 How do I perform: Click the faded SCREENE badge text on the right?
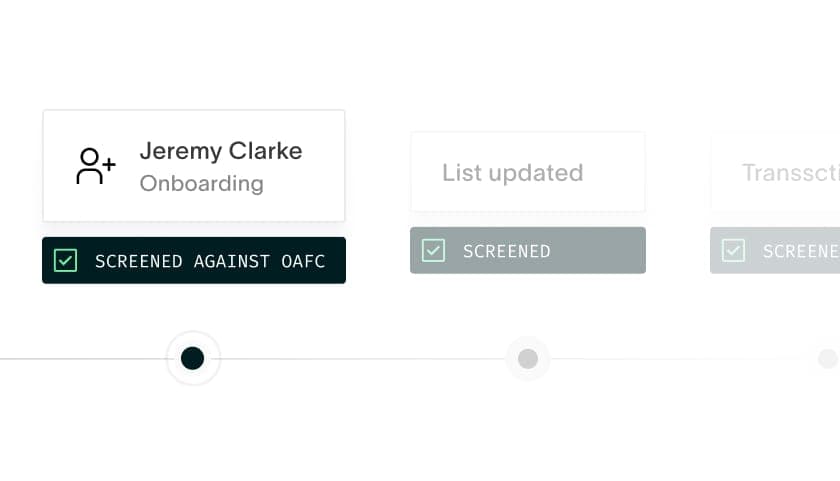click(x=801, y=251)
